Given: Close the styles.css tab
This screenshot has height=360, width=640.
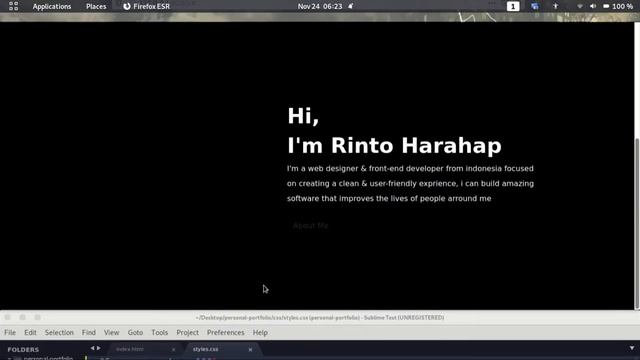Looking at the screenshot, I should coord(250,349).
